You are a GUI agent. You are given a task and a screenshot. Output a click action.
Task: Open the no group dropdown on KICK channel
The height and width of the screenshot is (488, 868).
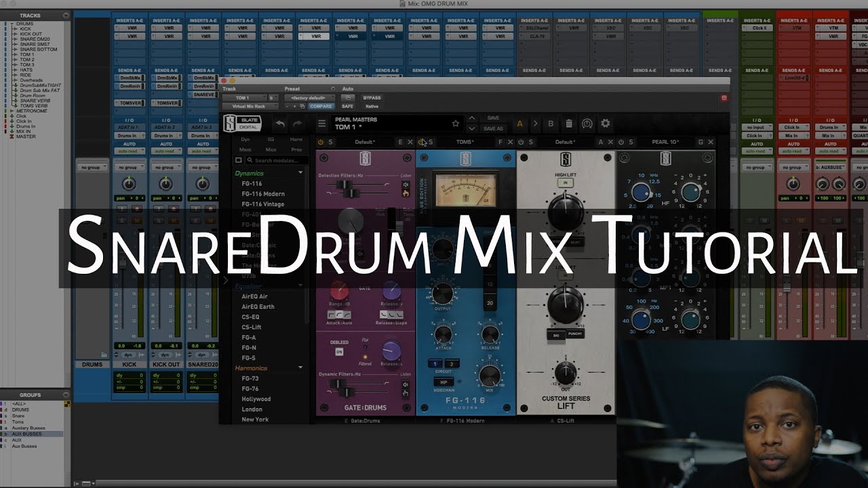(x=130, y=167)
